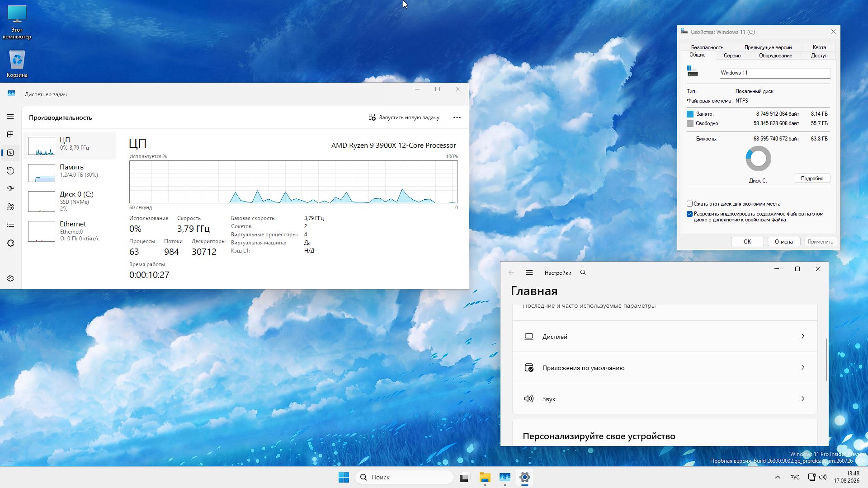Click the AMD Ryzen 9 3900X processor name
The image size is (868, 488).
pyautogui.click(x=393, y=145)
